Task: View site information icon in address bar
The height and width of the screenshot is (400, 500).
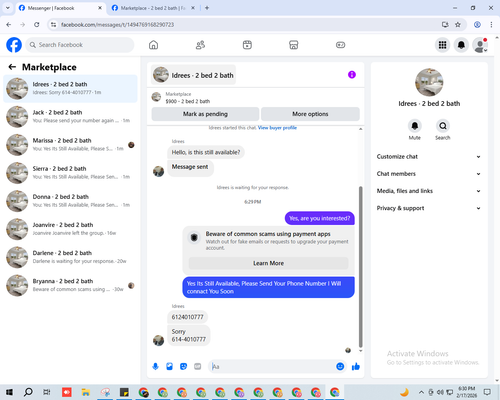Action: coord(53,24)
